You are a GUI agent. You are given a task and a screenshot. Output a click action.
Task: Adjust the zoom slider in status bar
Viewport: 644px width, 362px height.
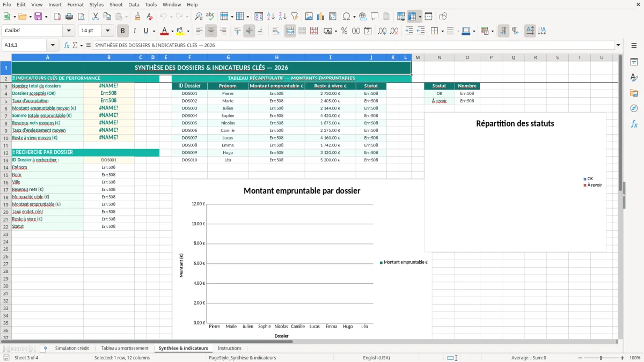[601, 358]
